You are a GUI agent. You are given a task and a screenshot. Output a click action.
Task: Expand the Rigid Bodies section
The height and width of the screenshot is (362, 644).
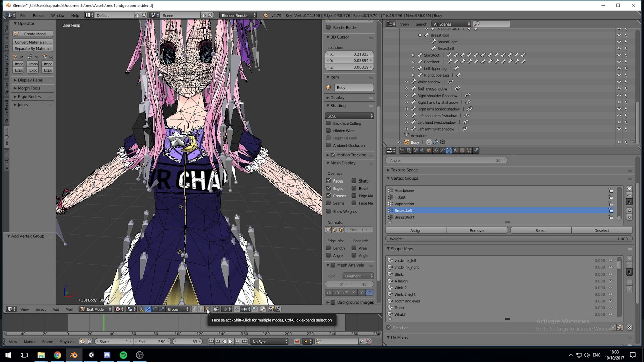(x=29, y=97)
